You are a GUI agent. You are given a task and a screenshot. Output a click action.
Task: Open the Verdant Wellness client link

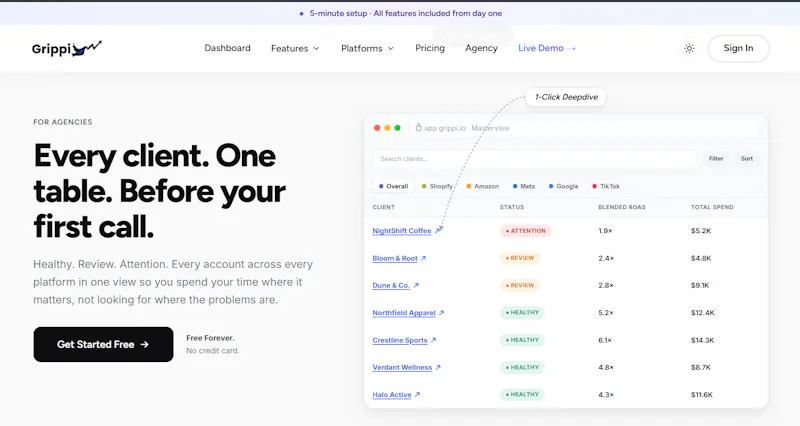click(x=402, y=367)
